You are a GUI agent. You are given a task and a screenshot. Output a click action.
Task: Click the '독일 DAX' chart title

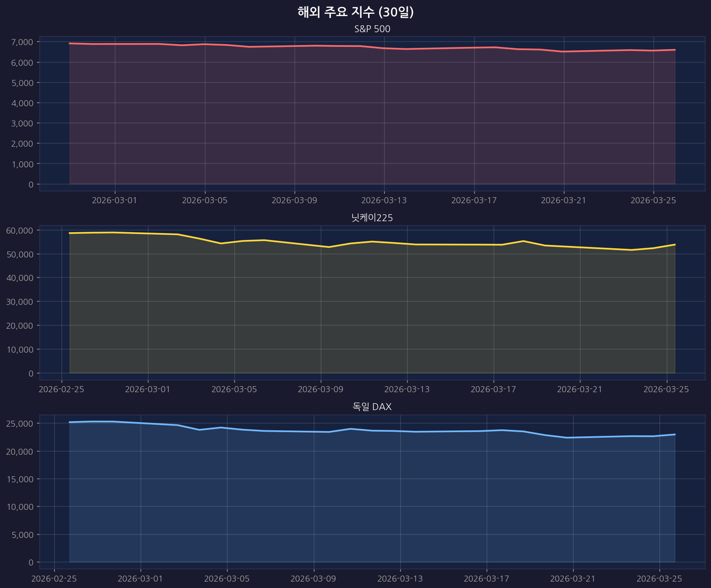click(x=372, y=407)
